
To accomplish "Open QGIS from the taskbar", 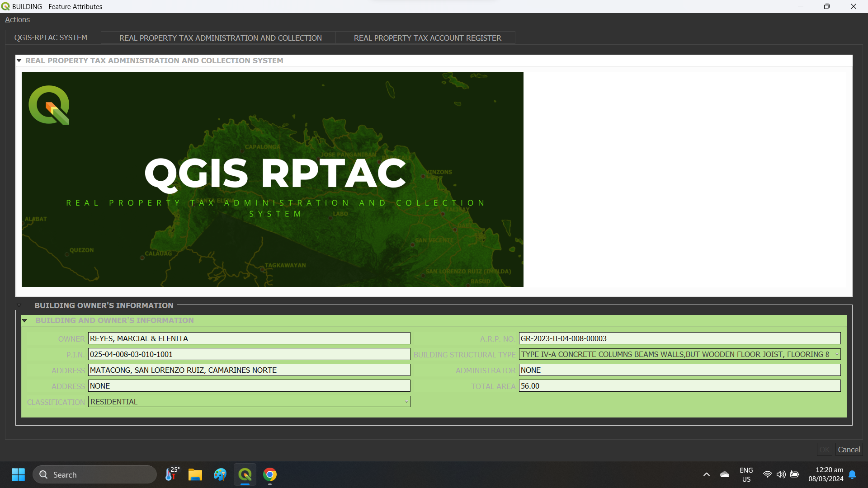I will click(x=245, y=474).
